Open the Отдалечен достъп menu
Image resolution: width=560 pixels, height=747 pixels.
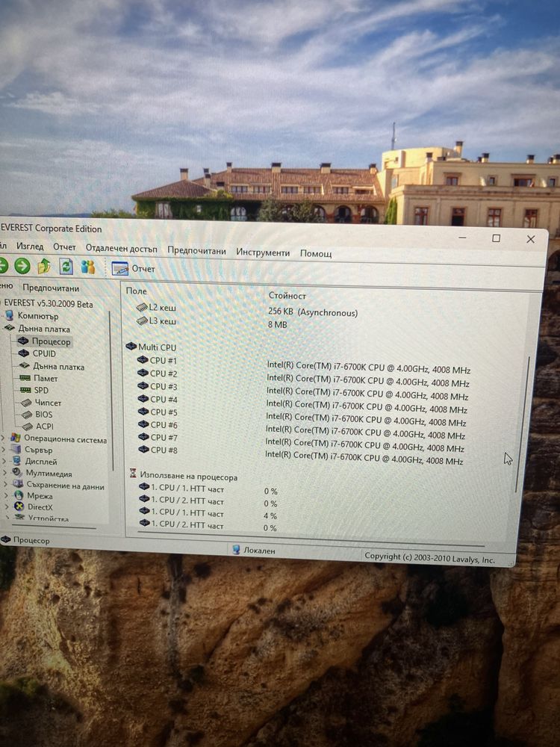[122, 248]
